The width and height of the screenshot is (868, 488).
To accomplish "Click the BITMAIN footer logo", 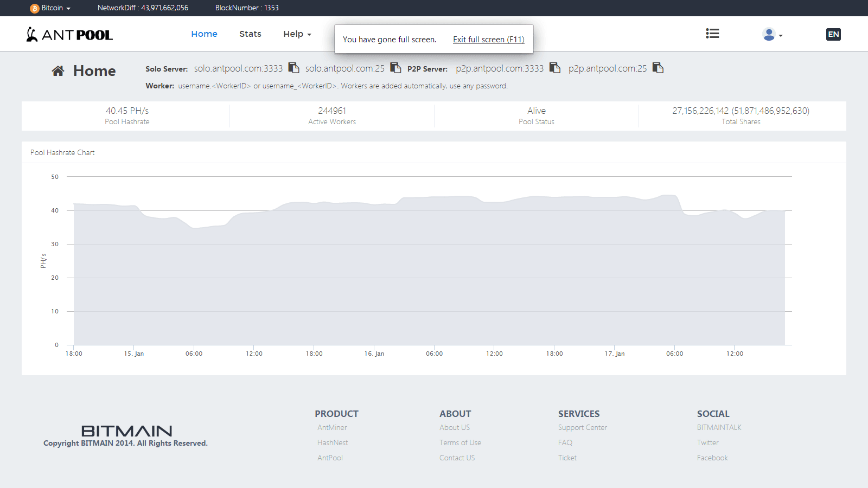I will [x=126, y=431].
